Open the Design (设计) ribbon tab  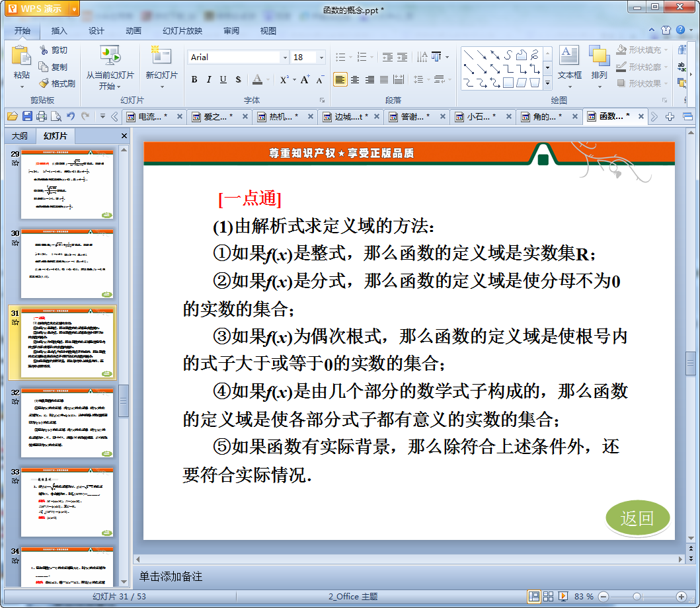[96, 31]
